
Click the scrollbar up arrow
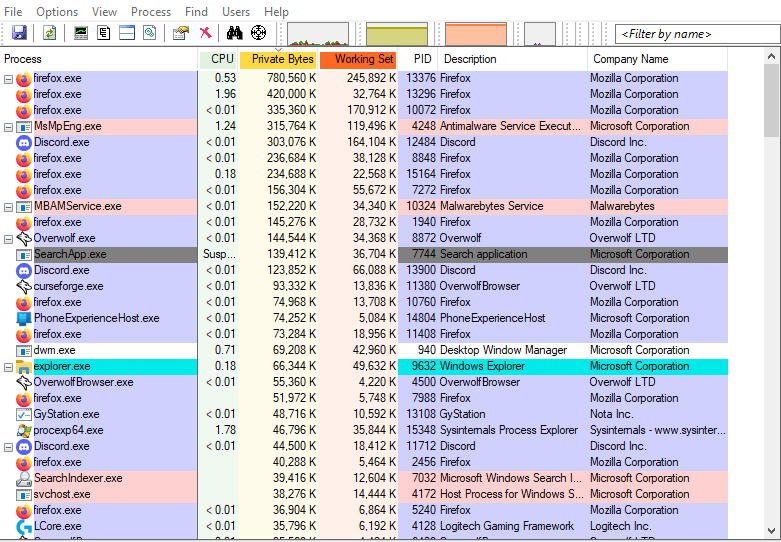pyautogui.click(x=772, y=56)
